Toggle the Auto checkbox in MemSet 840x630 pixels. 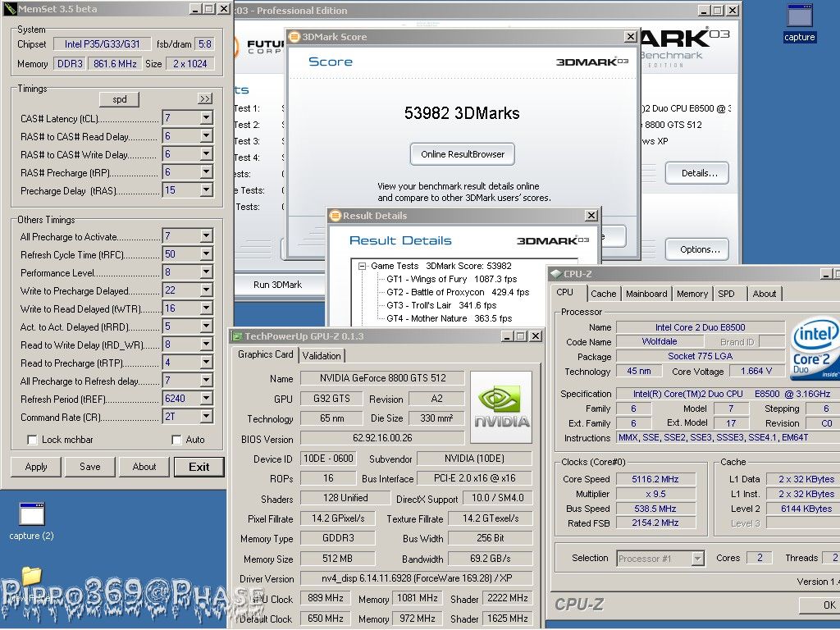pos(176,440)
